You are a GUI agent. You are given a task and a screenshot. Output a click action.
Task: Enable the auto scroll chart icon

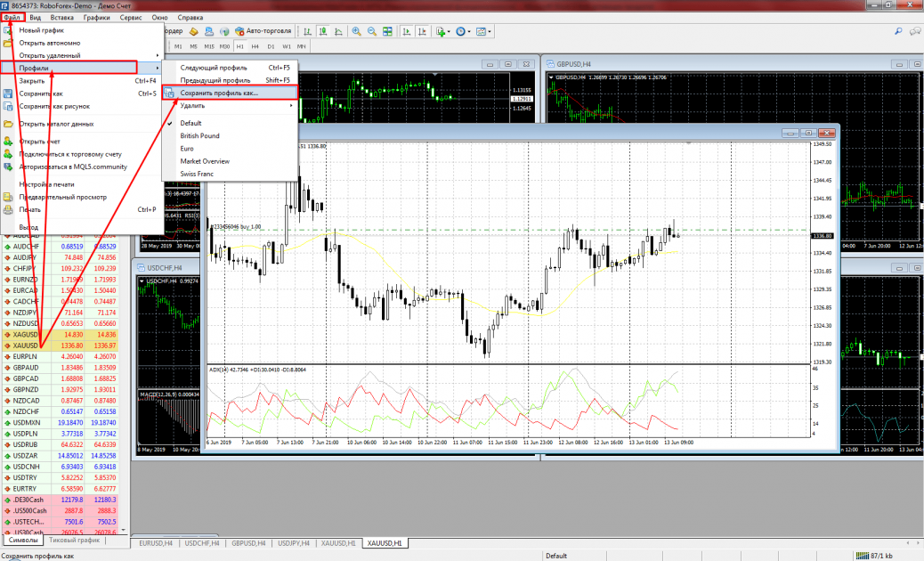tap(405, 31)
